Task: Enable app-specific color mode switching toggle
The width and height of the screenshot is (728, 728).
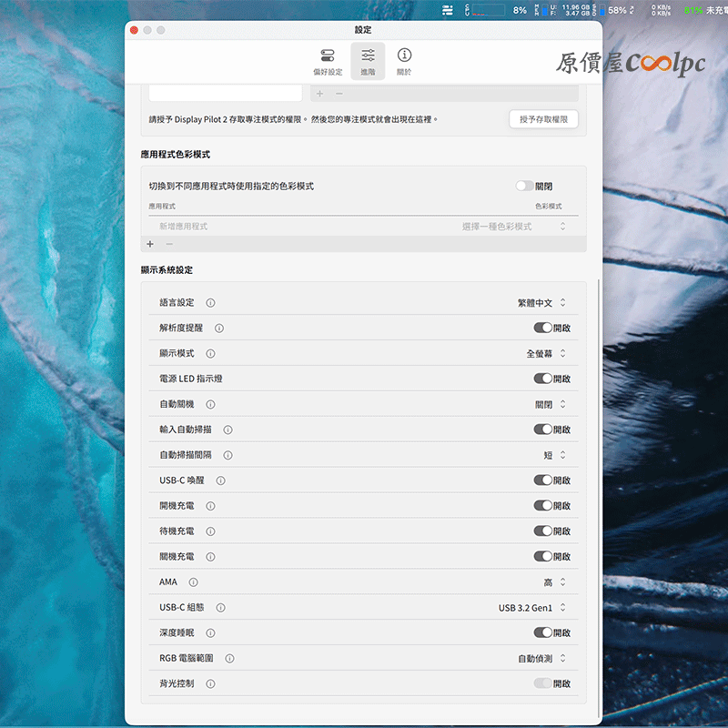Action: tap(524, 186)
